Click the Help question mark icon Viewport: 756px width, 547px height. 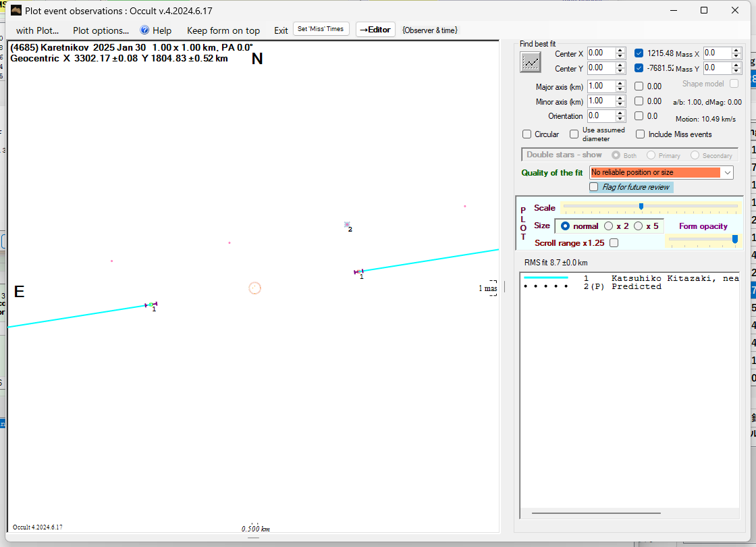click(144, 30)
